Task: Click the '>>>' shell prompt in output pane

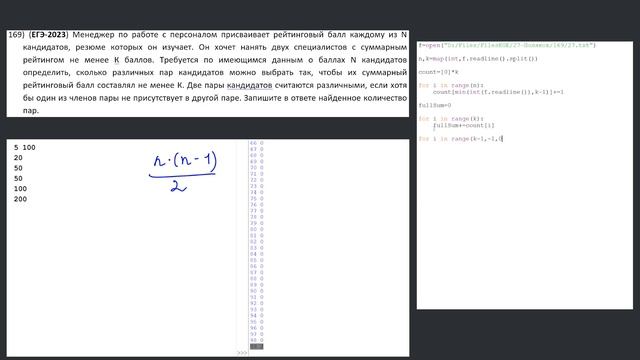Action: tap(242, 353)
